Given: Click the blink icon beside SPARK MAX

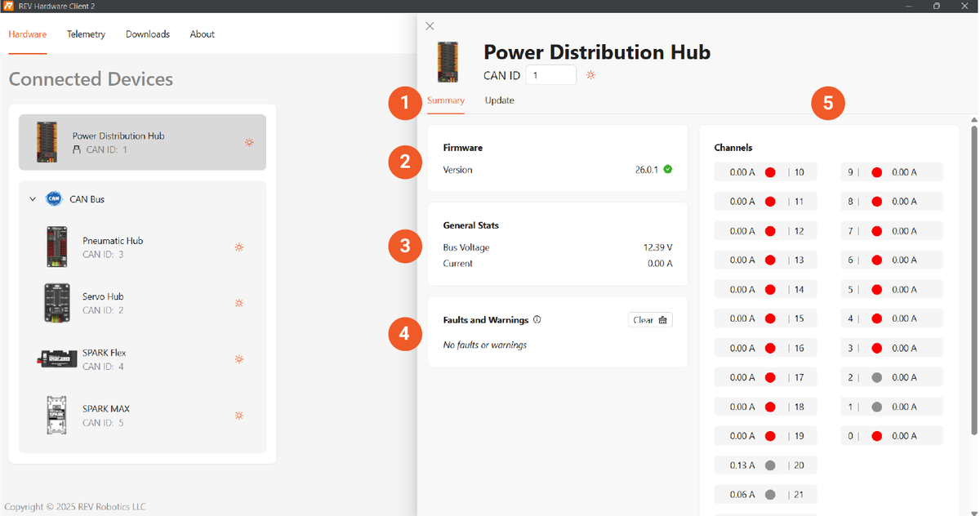Looking at the screenshot, I should pos(239,416).
